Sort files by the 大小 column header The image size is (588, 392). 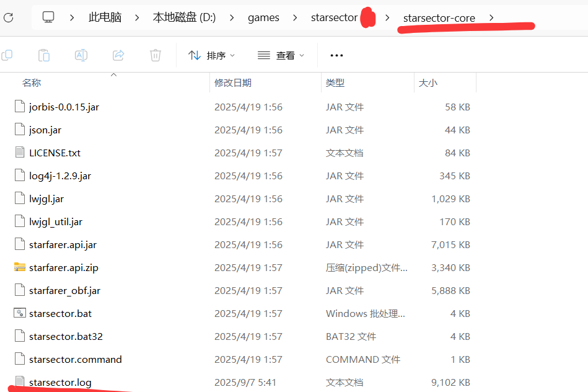click(428, 82)
